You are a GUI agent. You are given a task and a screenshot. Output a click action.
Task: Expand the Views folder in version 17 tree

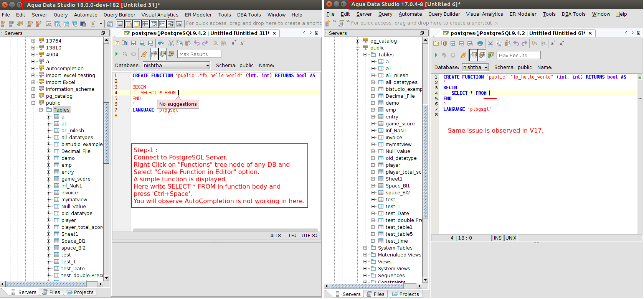point(365,262)
